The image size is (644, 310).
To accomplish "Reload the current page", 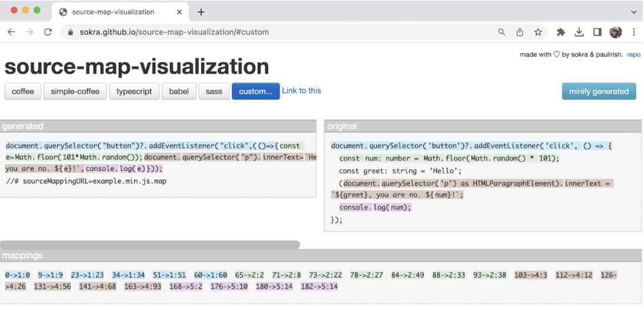I will [48, 32].
